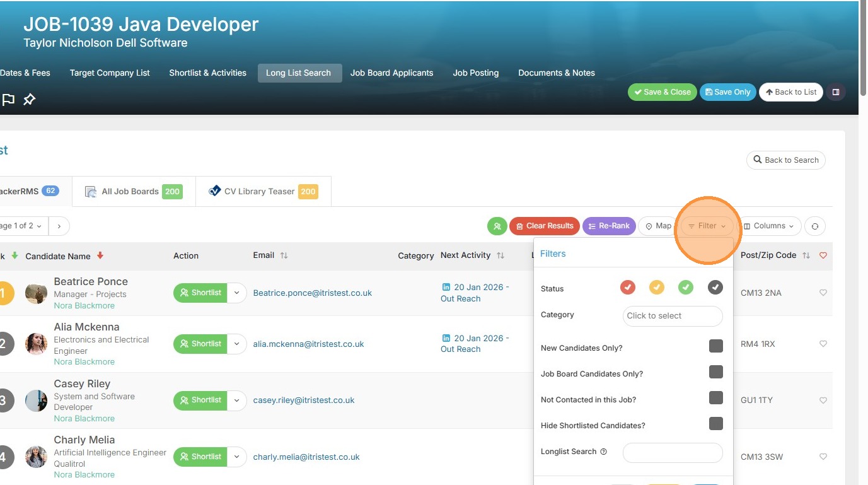Expand Shortlist options for Casey Riley
The width and height of the screenshot is (868, 485).
(236, 400)
